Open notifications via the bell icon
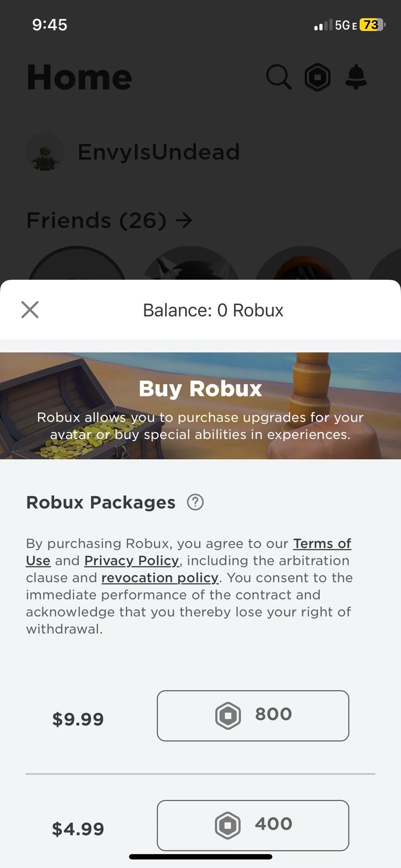 356,77
